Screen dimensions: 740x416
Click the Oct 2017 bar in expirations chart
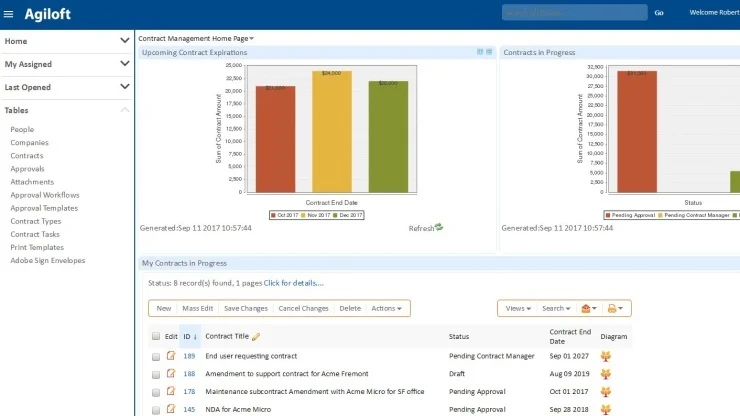tap(275, 138)
